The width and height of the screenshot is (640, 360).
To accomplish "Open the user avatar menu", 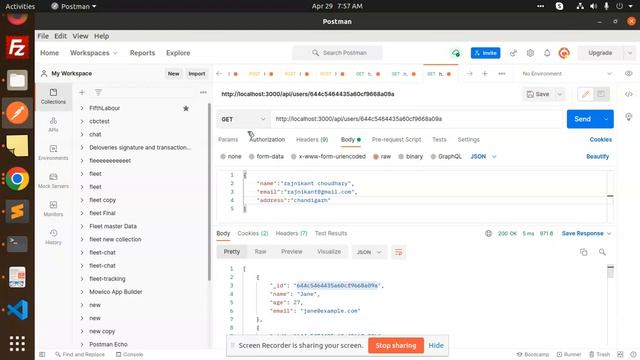I will click(564, 53).
